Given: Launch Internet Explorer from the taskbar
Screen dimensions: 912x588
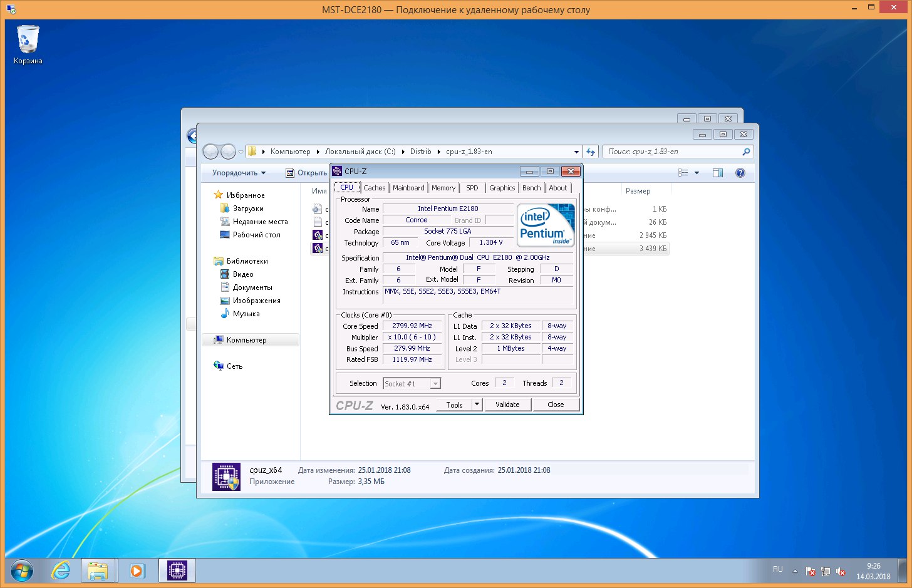Looking at the screenshot, I should 61,570.
